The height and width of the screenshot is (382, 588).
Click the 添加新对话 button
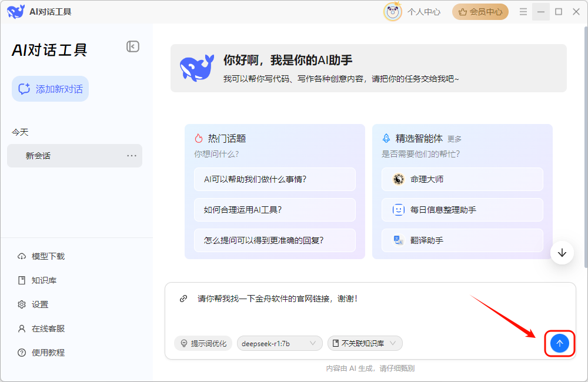(x=51, y=89)
